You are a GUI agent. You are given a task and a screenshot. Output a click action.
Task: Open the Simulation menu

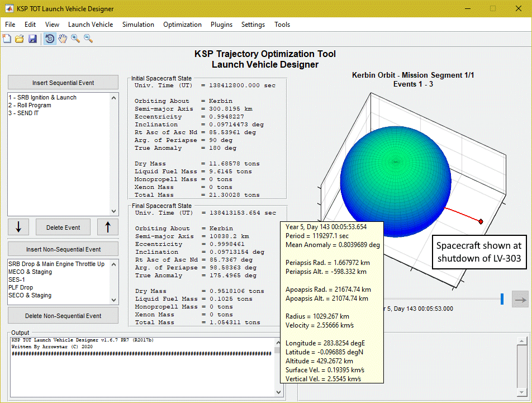pos(138,25)
